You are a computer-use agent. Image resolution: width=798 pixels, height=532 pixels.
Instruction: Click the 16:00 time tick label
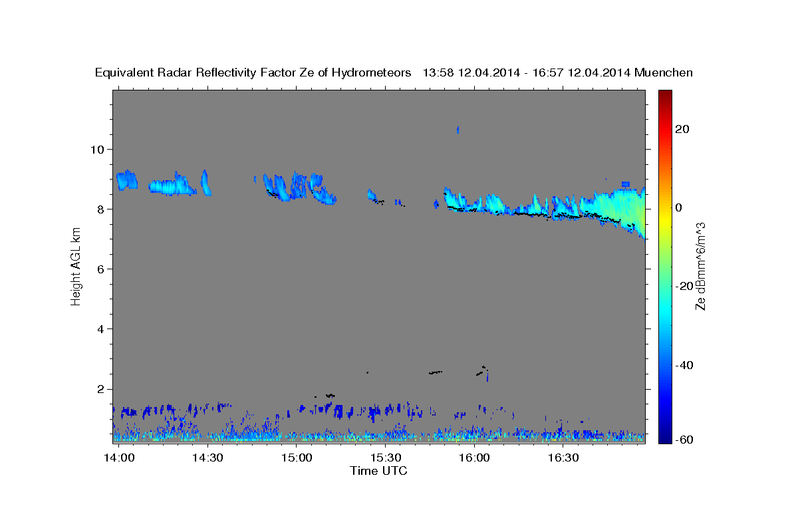click(474, 458)
